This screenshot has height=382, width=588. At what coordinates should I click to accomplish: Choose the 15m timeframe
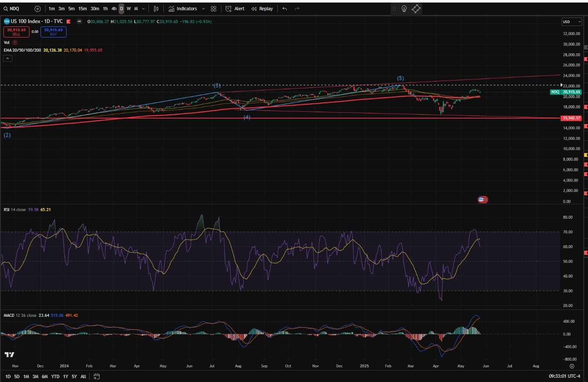coord(82,9)
